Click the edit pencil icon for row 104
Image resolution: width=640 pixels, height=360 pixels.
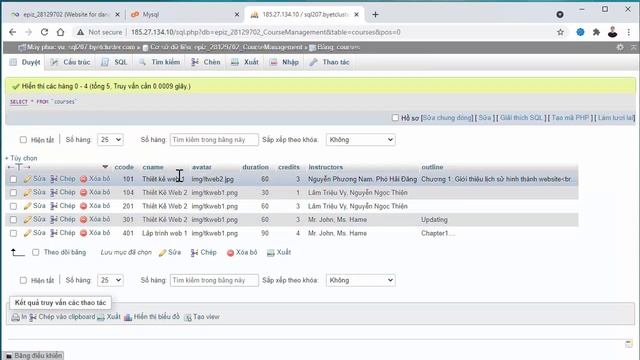[27, 192]
